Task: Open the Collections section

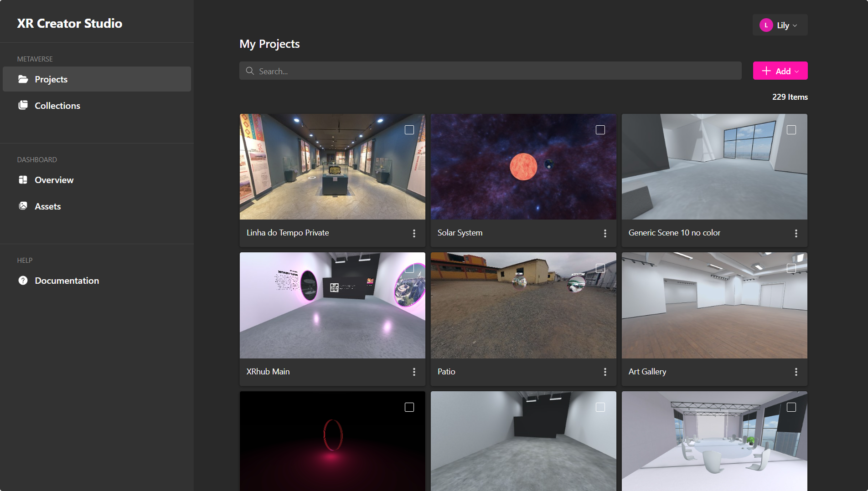Action: tap(97, 105)
